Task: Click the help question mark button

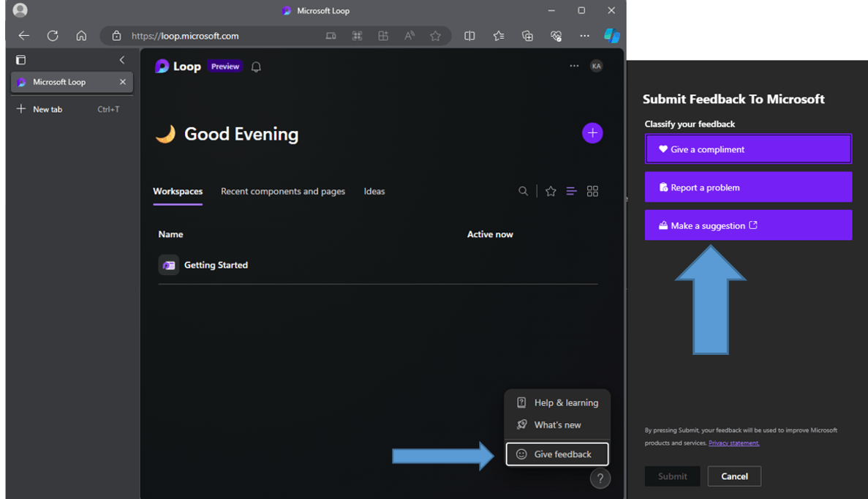Action: coord(600,479)
